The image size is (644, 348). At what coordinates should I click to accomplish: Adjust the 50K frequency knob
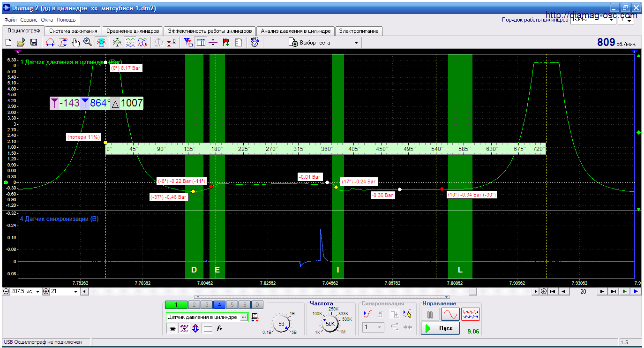click(330, 323)
